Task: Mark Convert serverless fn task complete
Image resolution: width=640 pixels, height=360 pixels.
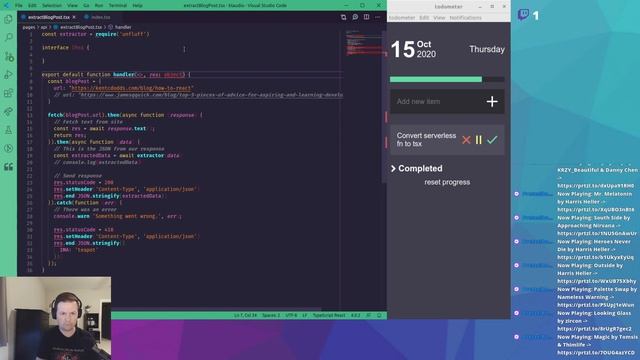Action: pyautogui.click(x=492, y=140)
